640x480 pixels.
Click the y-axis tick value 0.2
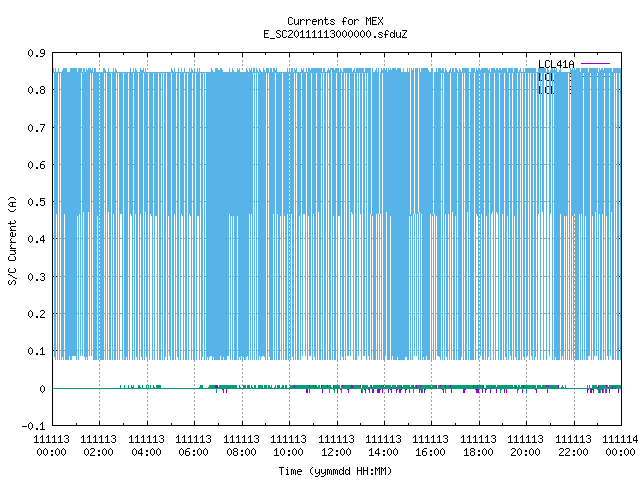click(x=37, y=314)
